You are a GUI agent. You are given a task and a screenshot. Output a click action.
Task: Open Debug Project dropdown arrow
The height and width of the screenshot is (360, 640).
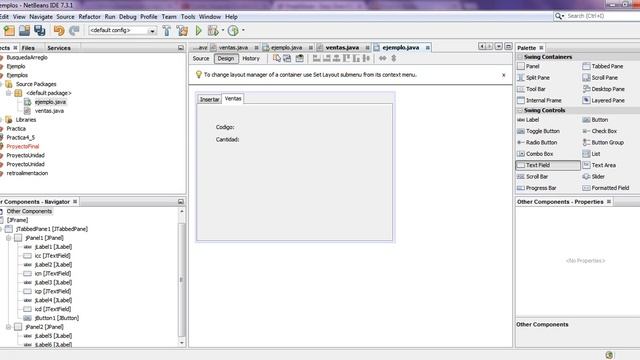point(223,30)
